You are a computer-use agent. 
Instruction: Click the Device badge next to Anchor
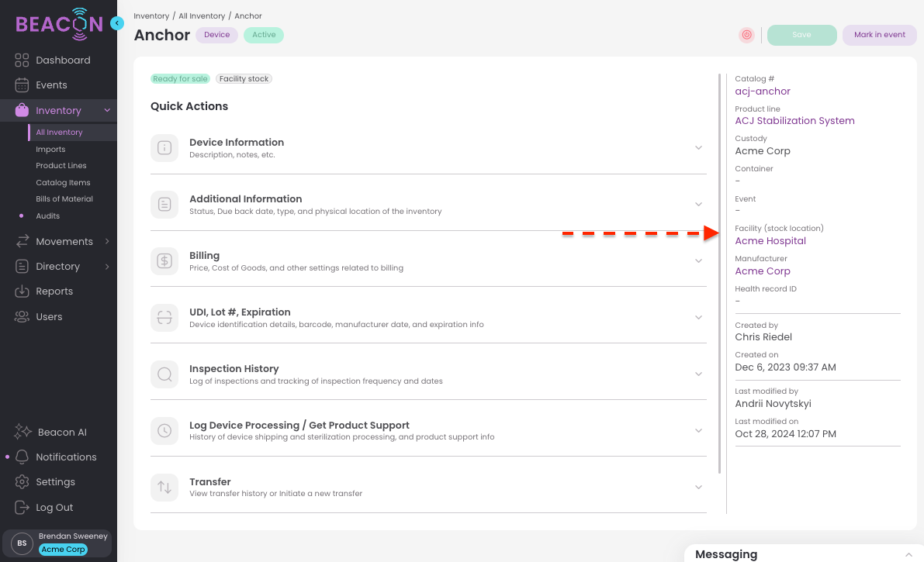pyautogui.click(x=217, y=35)
